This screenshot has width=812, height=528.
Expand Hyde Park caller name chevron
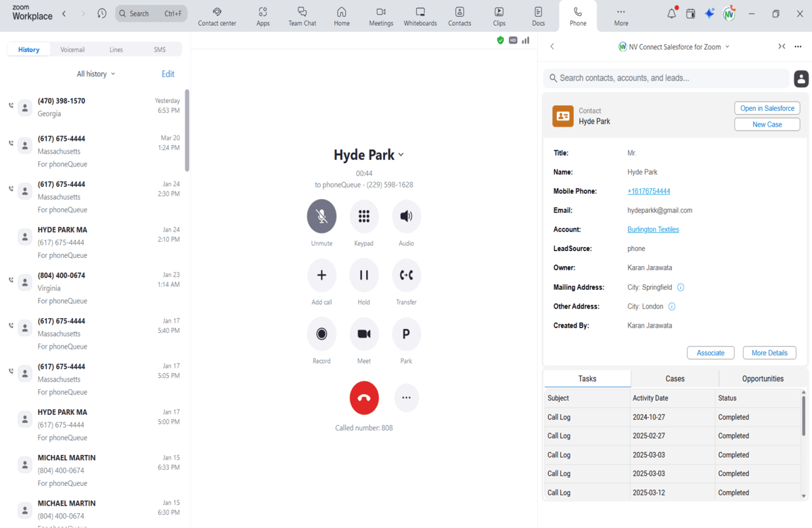click(401, 155)
